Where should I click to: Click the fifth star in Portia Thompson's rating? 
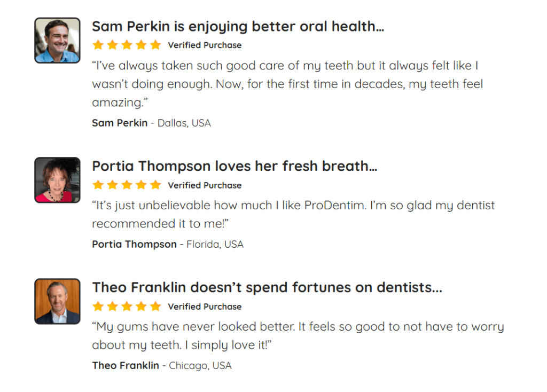(155, 185)
